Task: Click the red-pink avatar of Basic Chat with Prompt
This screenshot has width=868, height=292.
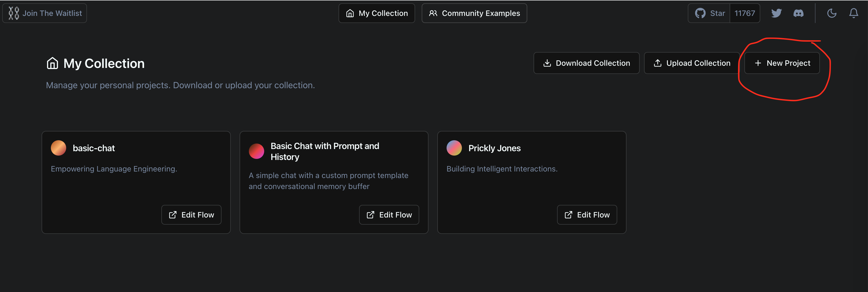Action: [x=257, y=151]
